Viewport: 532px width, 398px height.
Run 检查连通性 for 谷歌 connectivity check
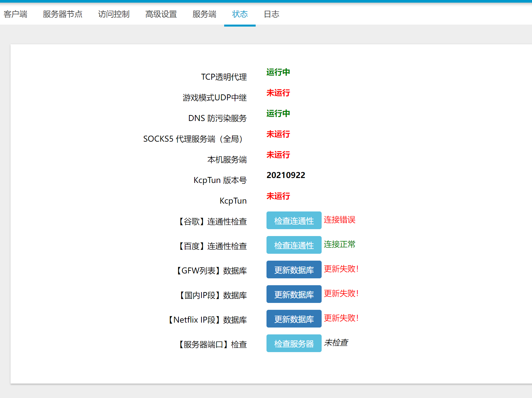294,220
